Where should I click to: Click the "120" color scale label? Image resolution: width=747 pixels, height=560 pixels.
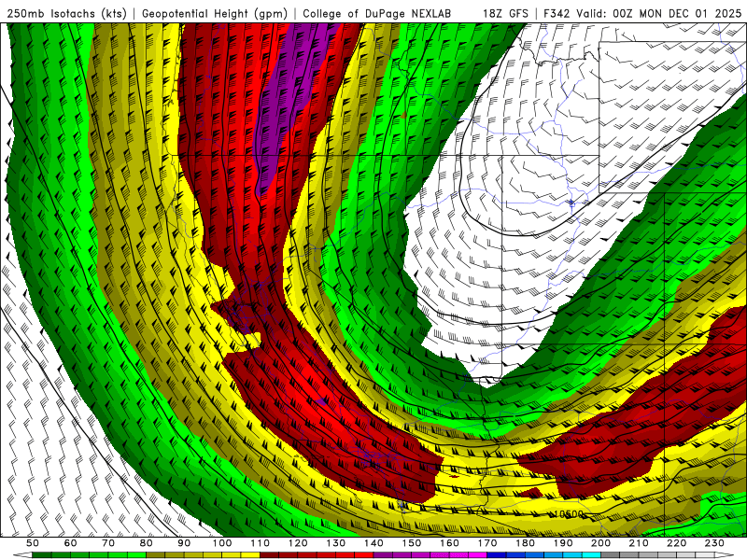298,543
